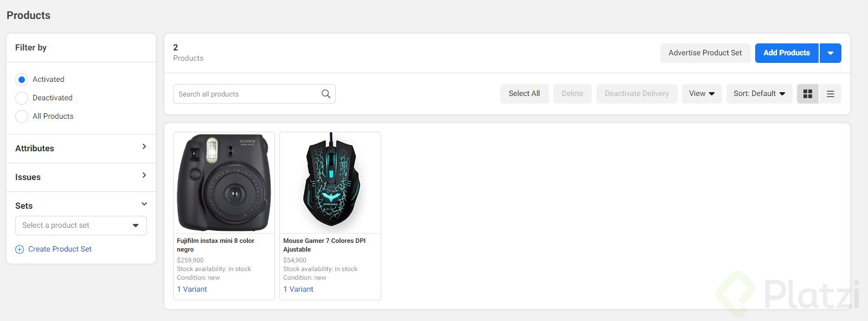868x321 pixels.
Task: Open the Sort: Default dropdown
Action: [759, 94]
